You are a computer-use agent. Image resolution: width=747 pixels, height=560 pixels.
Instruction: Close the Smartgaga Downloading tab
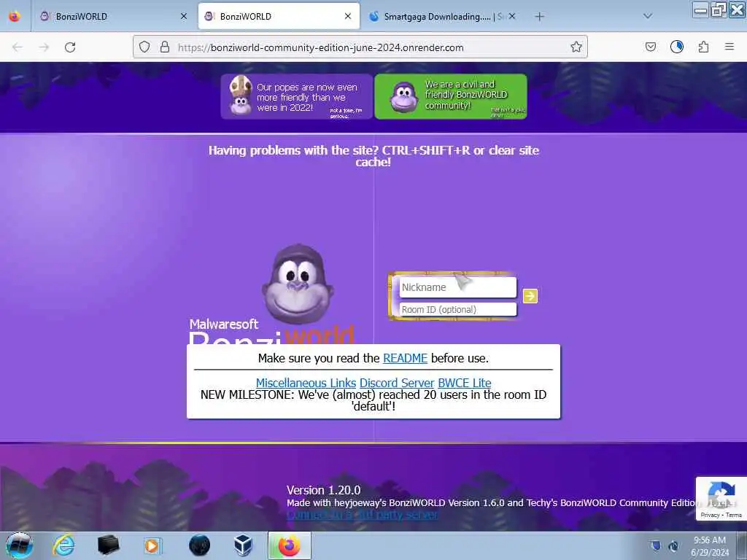(512, 16)
